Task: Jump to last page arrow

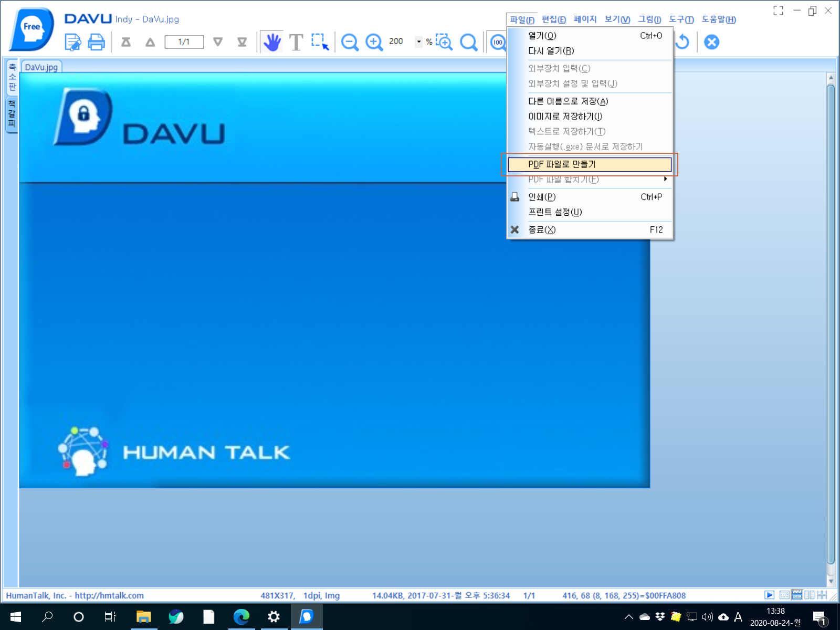Action: [242, 42]
